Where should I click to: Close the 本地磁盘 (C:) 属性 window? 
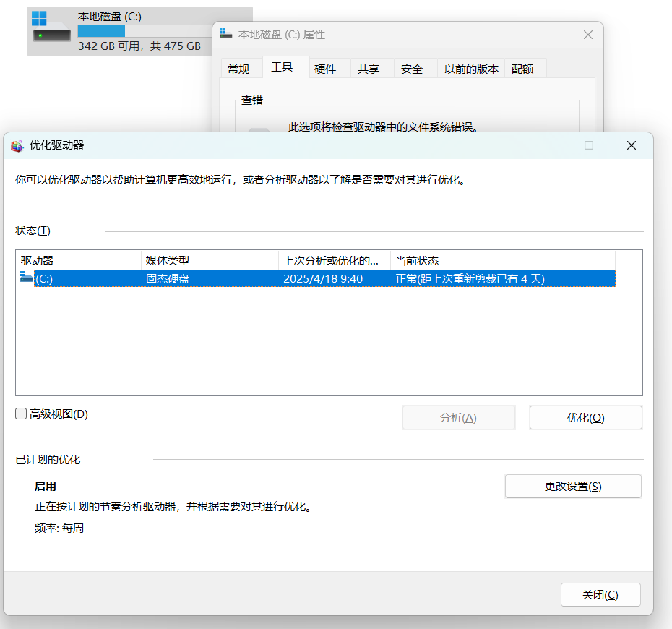[588, 35]
